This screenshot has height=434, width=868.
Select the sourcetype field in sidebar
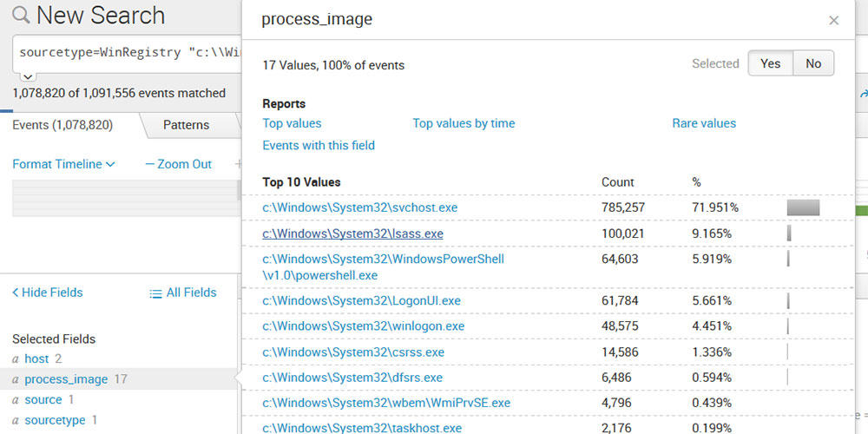(55, 420)
